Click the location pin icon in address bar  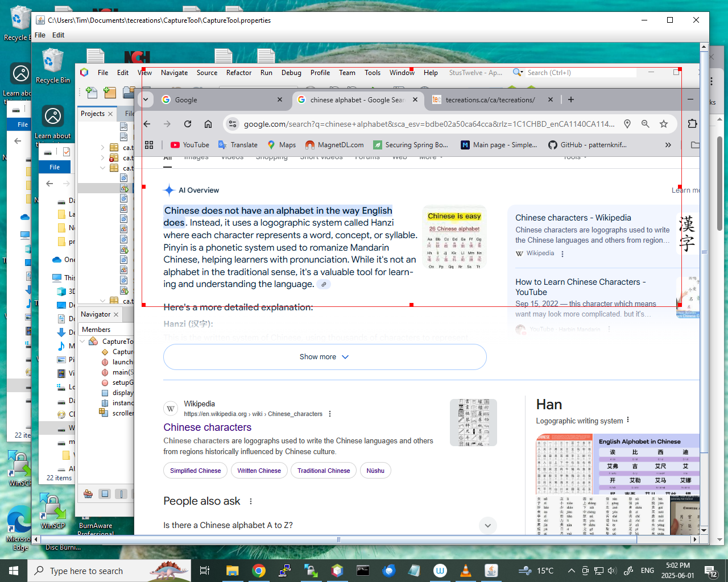pos(627,124)
